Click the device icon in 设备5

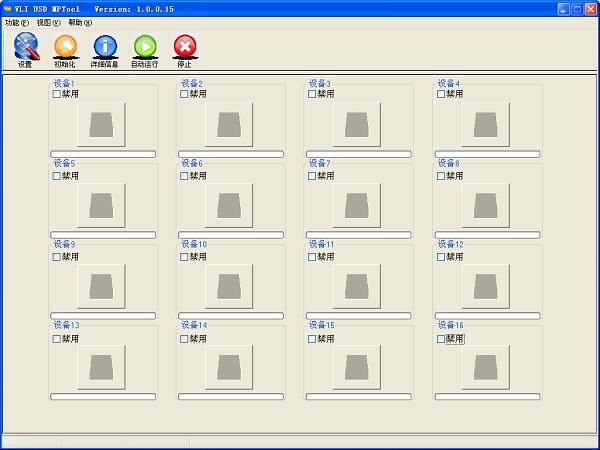[101, 205]
